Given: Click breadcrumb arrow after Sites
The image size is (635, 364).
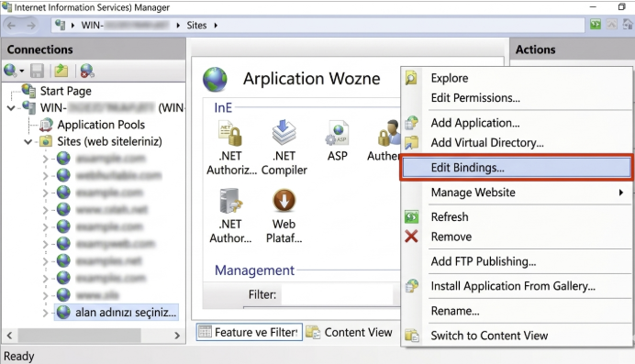Looking at the screenshot, I should (216, 26).
